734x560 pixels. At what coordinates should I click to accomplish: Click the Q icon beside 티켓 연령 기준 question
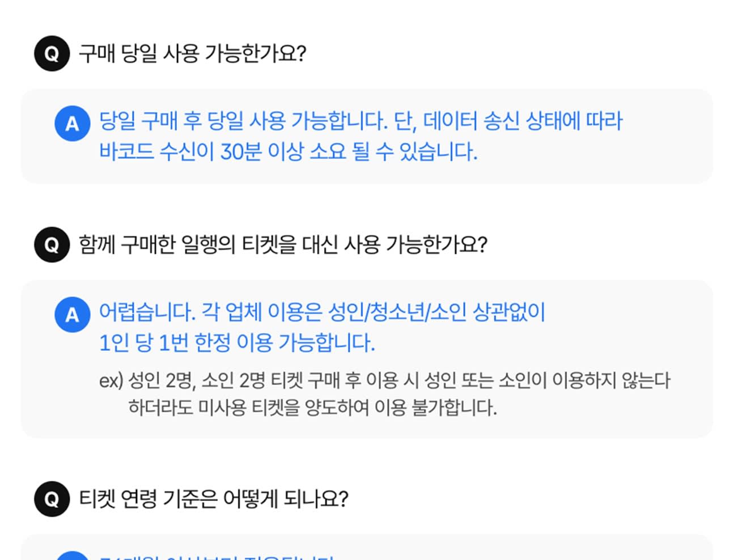(x=52, y=499)
